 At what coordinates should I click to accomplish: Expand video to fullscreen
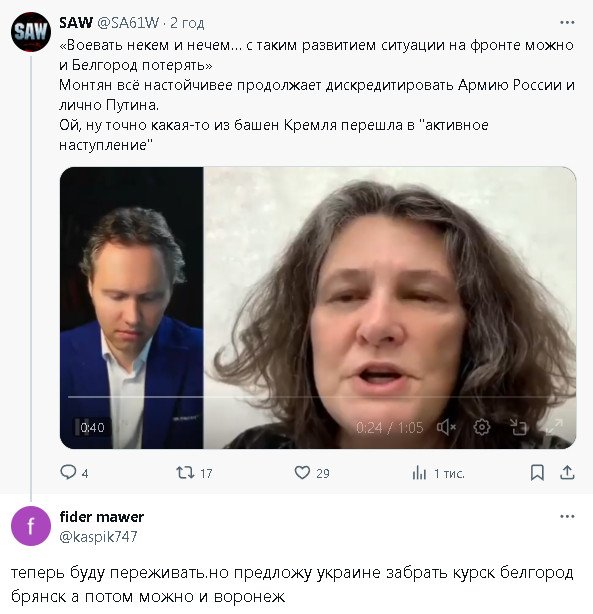553,427
